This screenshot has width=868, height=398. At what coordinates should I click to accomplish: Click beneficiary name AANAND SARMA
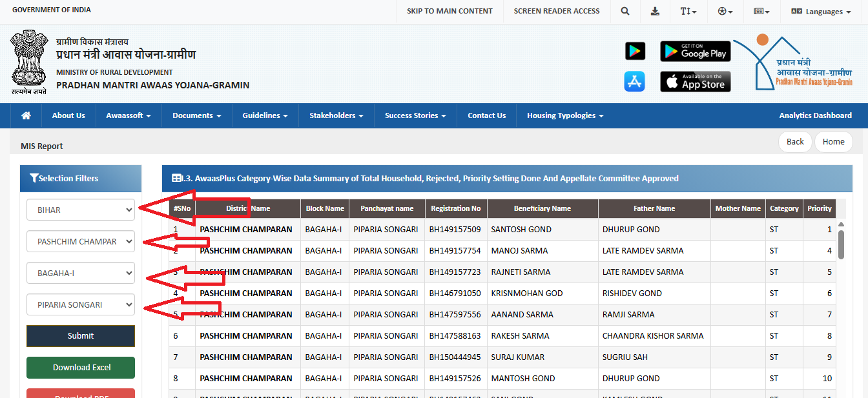(x=522, y=314)
